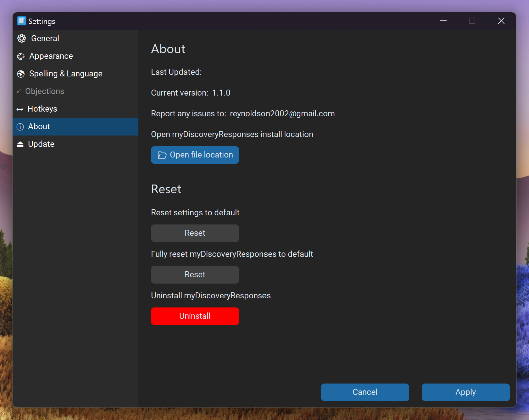Select the Hotkeys sidebar entry
Viewport: 529px width, 420px height.
tap(42, 109)
